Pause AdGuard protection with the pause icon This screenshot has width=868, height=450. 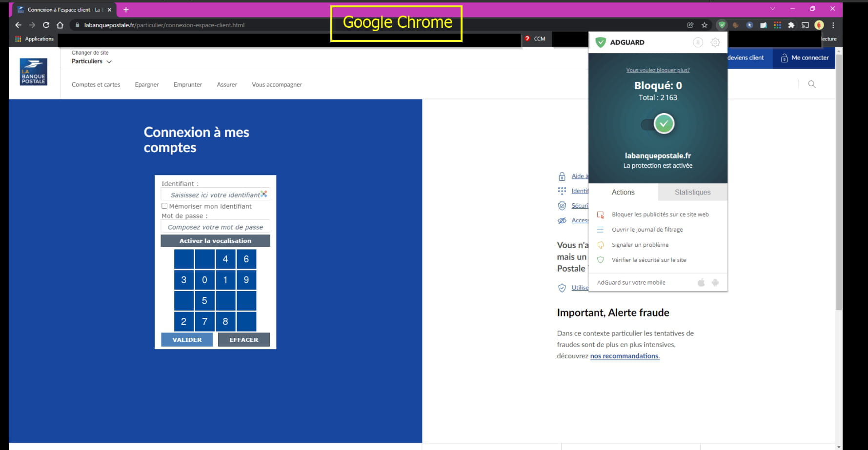click(x=698, y=42)
